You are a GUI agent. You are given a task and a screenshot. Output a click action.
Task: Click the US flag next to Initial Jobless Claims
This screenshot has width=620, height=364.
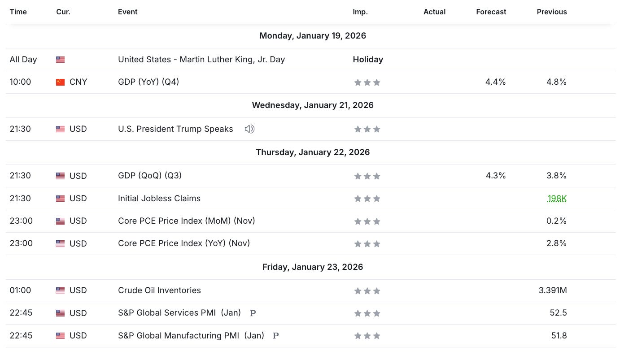(61, 198)
